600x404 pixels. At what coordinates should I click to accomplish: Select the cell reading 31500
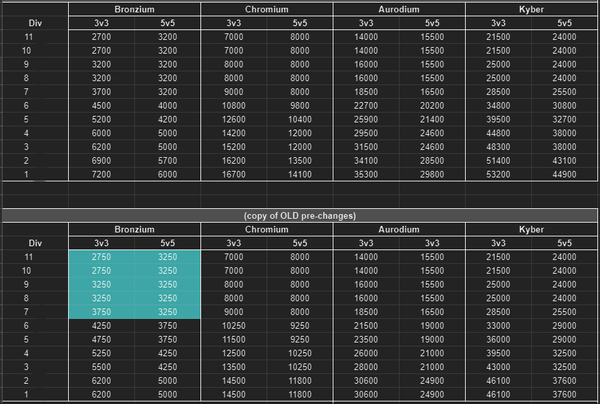tap(366, 147)
